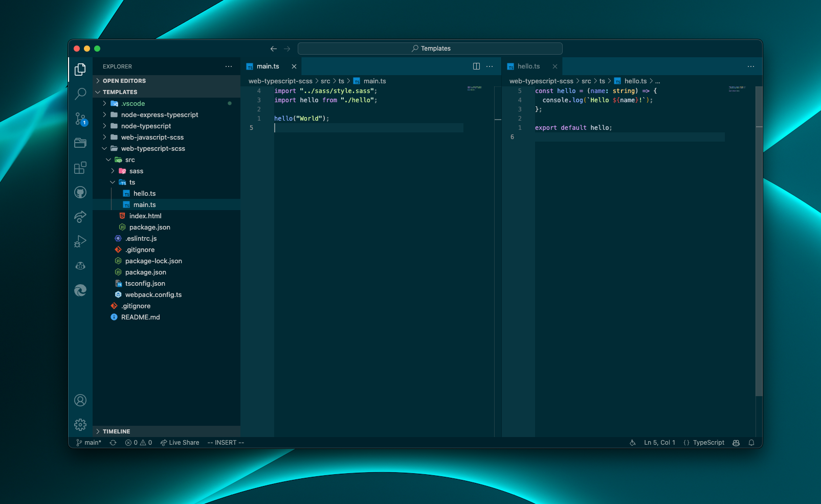Open the Microsoft Edge tools panel
This screenshot has height=504, width=821.
pyautogui.click(x=80, y=290)
